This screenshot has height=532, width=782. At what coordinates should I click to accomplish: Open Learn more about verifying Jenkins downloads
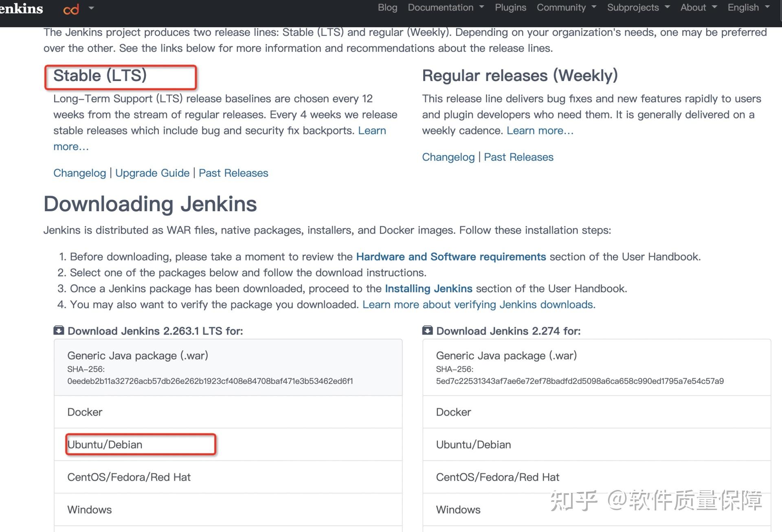pyautogui.click(x=479, y=304)
